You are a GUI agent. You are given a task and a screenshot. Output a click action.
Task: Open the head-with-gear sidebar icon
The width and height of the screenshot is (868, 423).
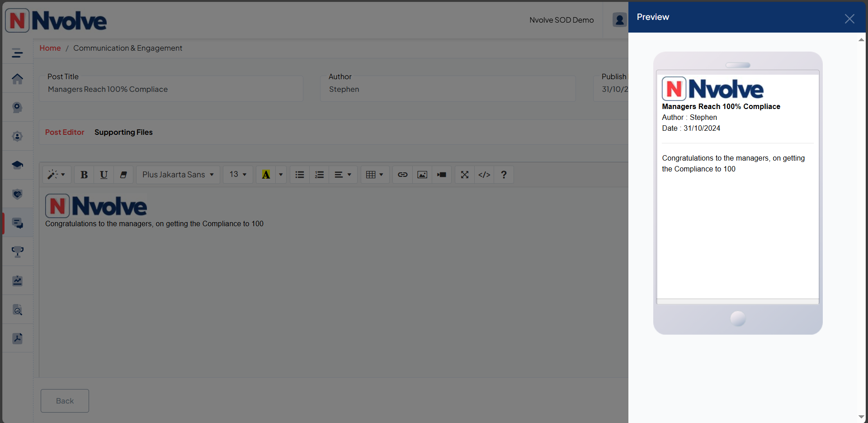[x=17, y=107]
